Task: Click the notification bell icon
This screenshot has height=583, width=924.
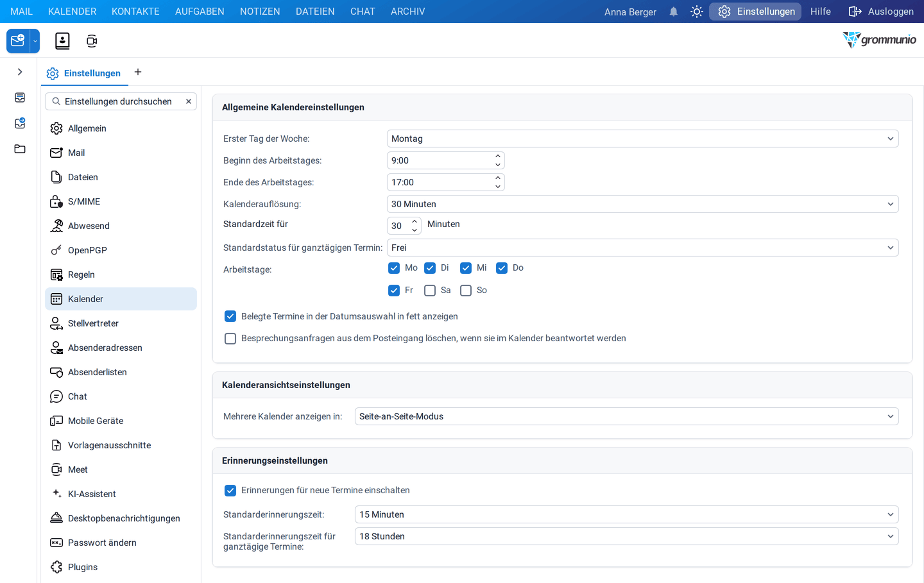Action: coord(674,12)
